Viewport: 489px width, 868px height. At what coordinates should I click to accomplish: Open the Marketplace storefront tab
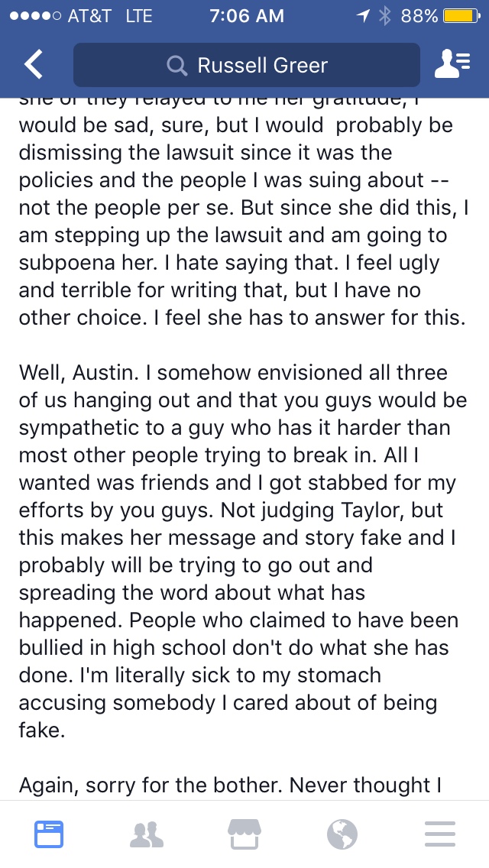coord(244,834)
